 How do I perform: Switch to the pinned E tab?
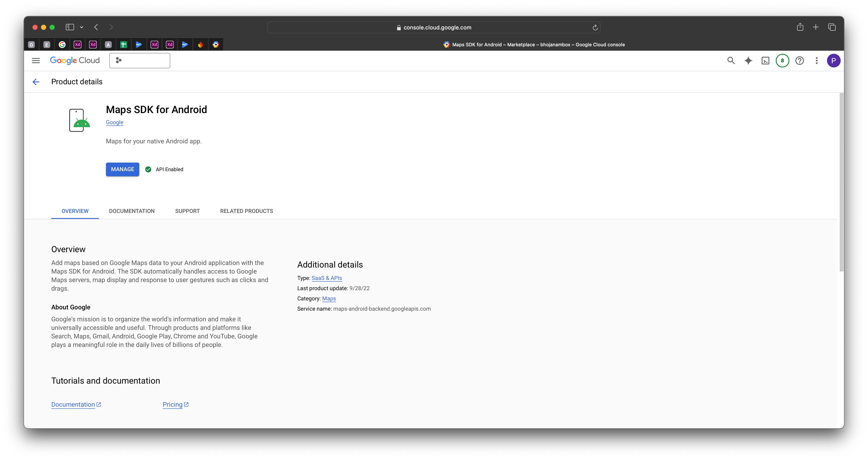click(x=47, y=44)
